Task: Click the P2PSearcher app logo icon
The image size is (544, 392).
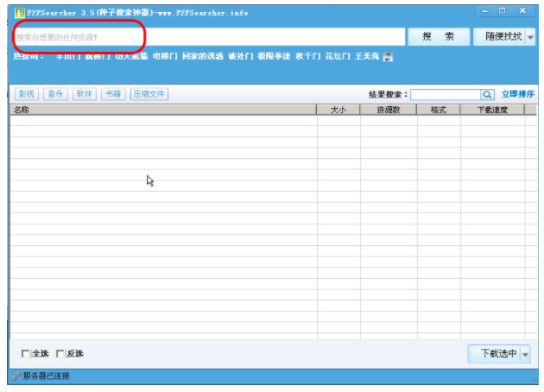Action: 19,13
